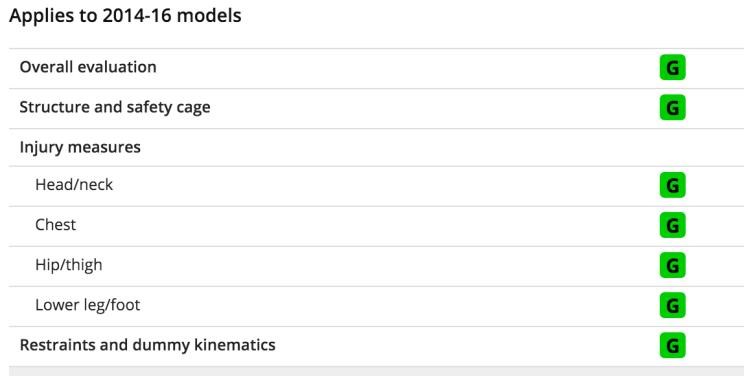Select the Head/neck row label

74,184
